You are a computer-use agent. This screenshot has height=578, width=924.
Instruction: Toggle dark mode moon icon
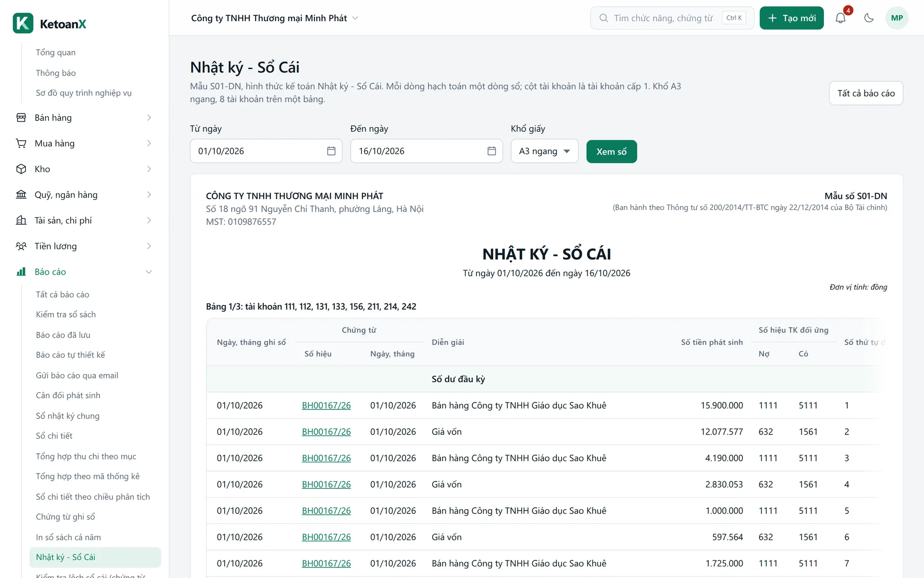coord(869,18)
